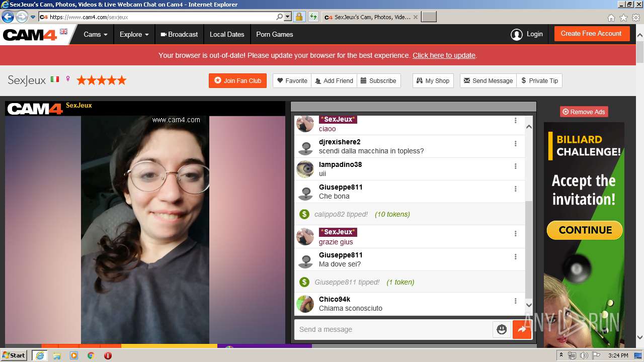Click the security lock icon in address bar
The width and height of the screenshot is (644, 362).
pyautogui.click(x=299, y=17)
